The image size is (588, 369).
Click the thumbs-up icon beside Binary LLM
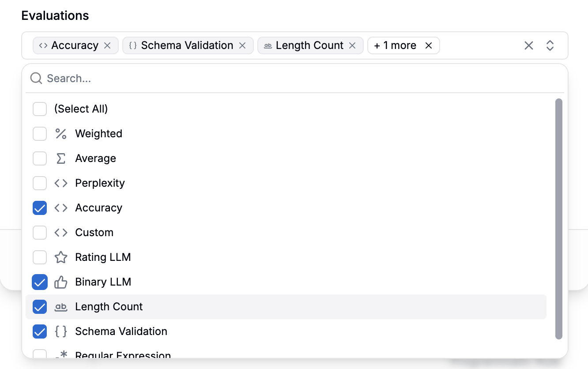pyautogui.click(x=61, y=282)
